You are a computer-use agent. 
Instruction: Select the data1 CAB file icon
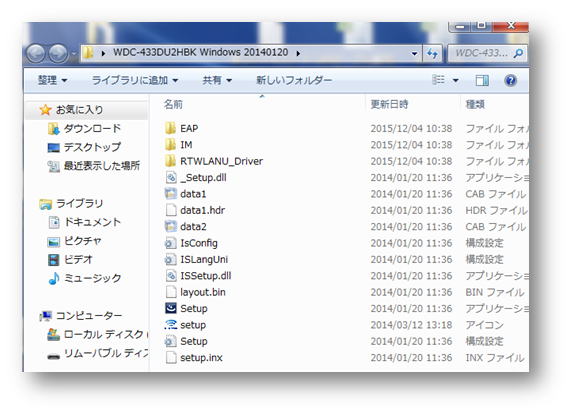coord(170,194)
